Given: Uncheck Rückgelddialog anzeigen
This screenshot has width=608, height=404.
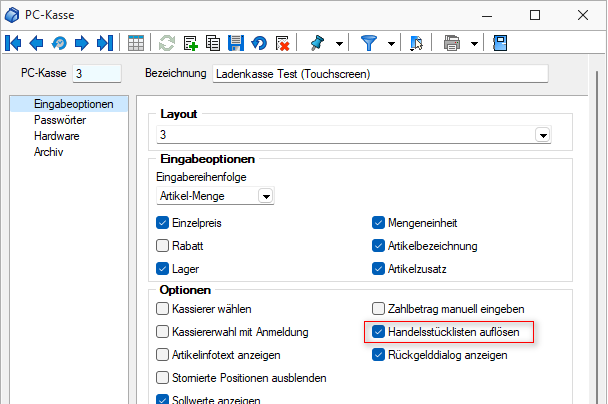Looking at the screenshot, I should (378, 354).
